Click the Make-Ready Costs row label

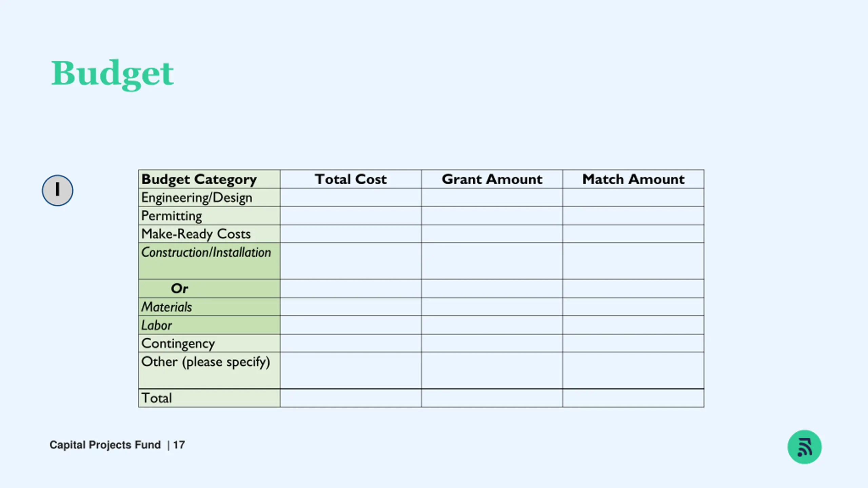click(196, 234)
